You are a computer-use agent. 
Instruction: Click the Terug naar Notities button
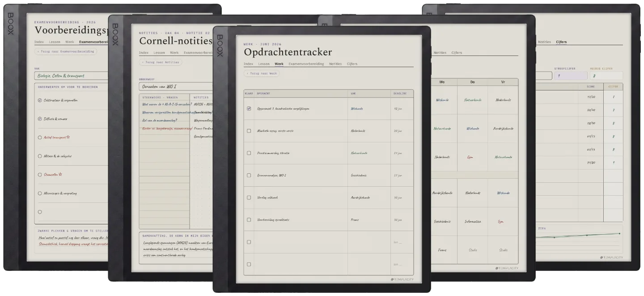pyautogui.click(x=161, y=62)
